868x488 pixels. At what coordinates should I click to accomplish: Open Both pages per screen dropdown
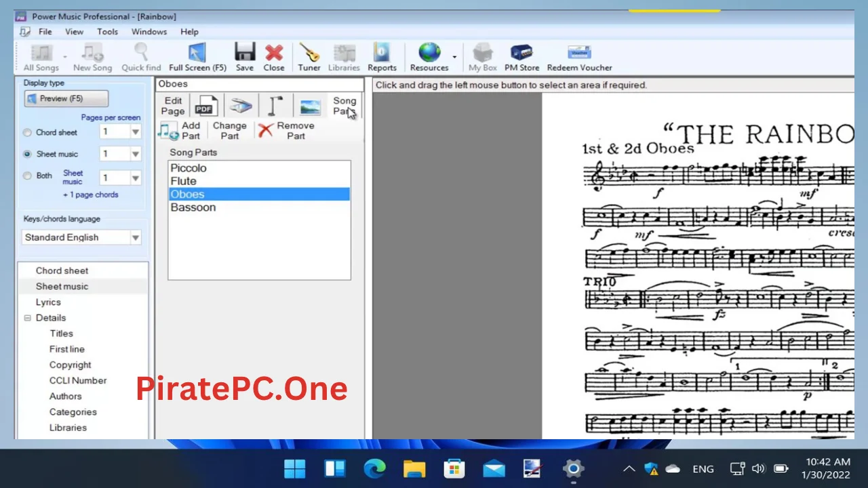(x=135, y=178)
